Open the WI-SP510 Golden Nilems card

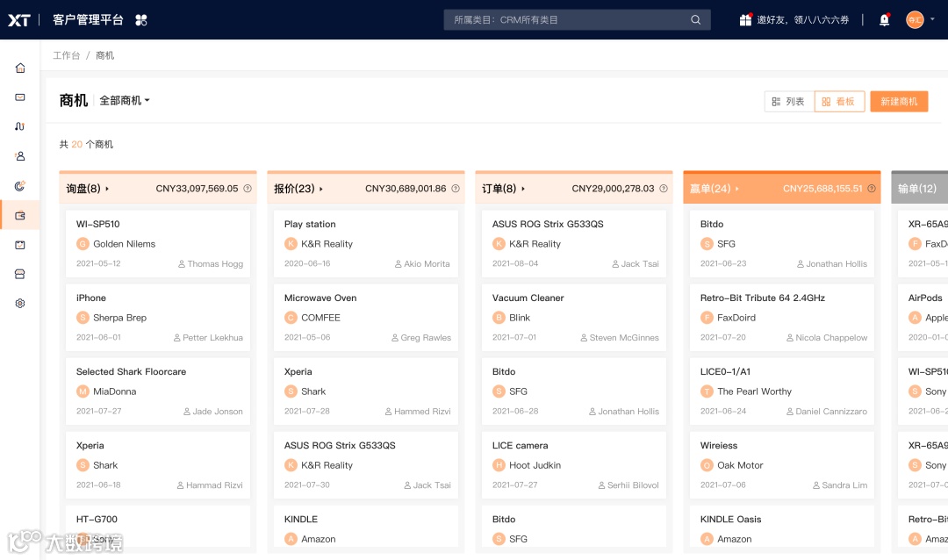tap(158, 244)
